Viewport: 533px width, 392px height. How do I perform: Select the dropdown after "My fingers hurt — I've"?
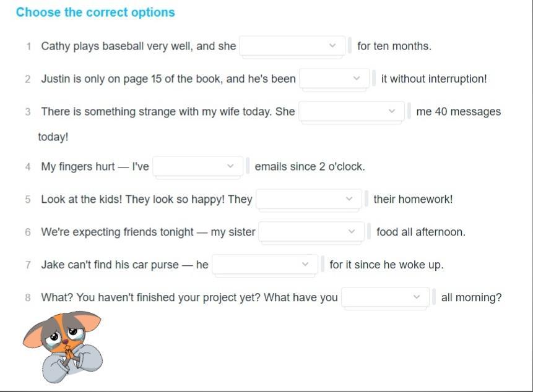pos(197,166)
